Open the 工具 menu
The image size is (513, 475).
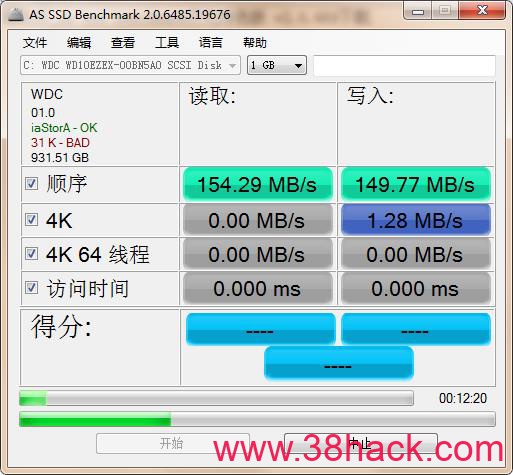[x=167, y=43]
